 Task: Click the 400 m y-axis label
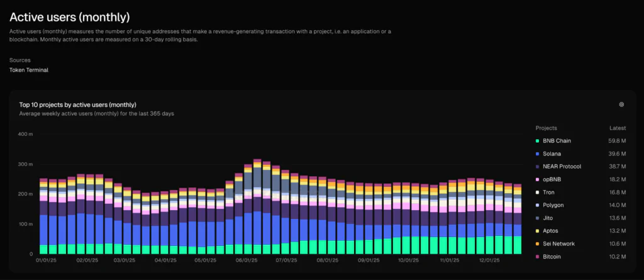[25, 134]
